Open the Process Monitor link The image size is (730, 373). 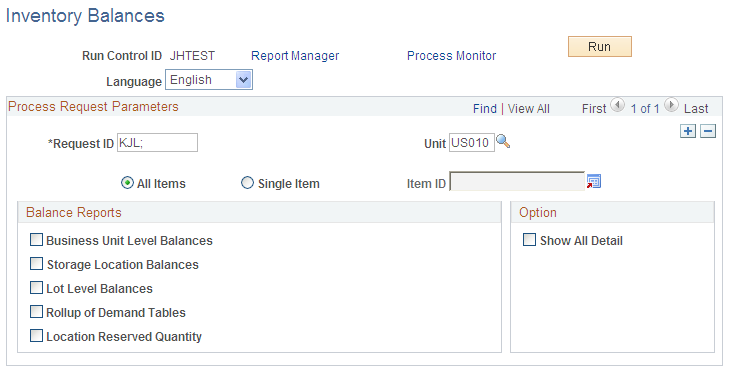[452, 56]
